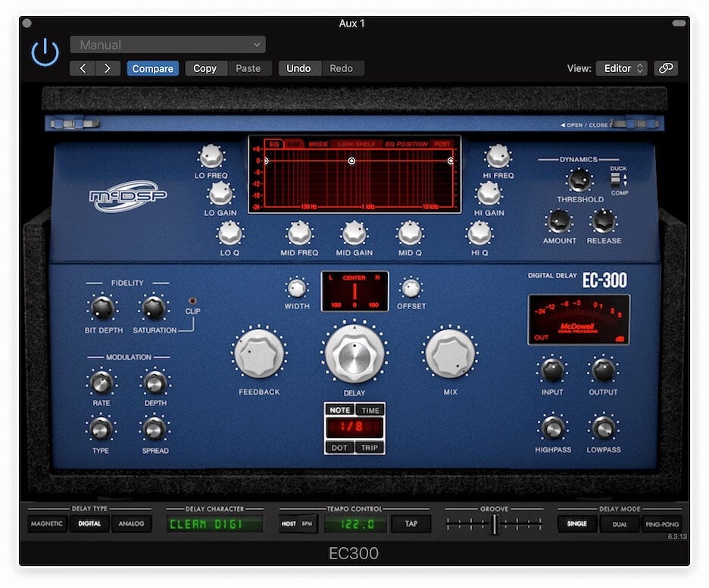Go to next preset arrow
Image resolution: width=709 pixels, height=588 pixels.
tap(108, 68)
